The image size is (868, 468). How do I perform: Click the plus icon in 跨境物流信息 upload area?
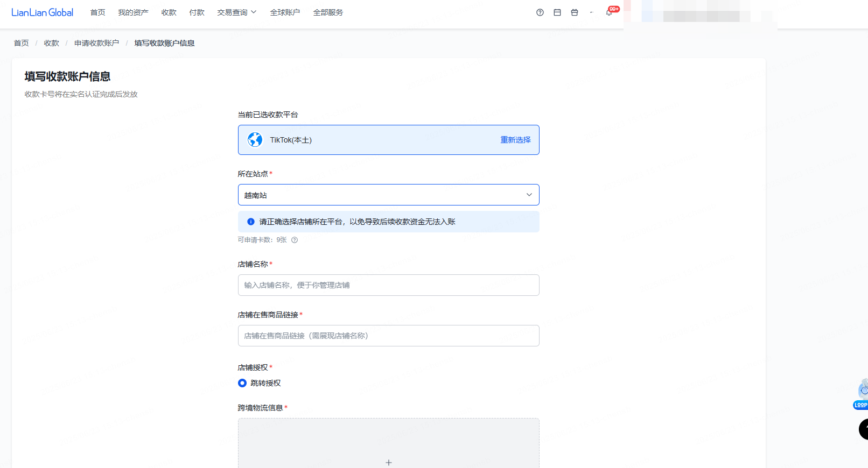click(389, 462)
